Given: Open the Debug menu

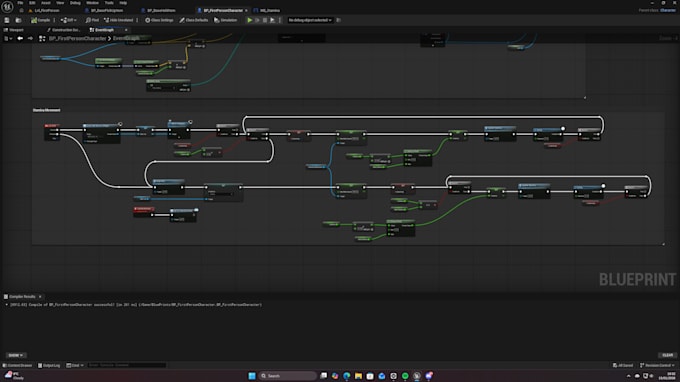Looking at the screenshot, I should tap(75, 3).
